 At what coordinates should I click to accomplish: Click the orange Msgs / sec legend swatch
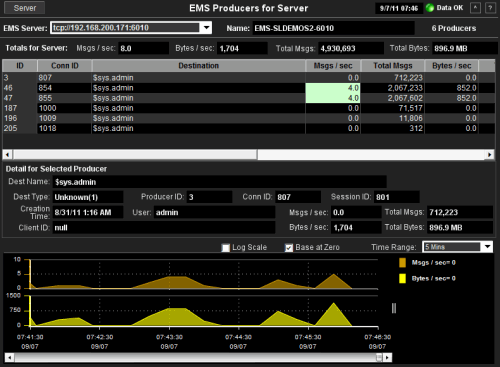click(x=402, y=263)
